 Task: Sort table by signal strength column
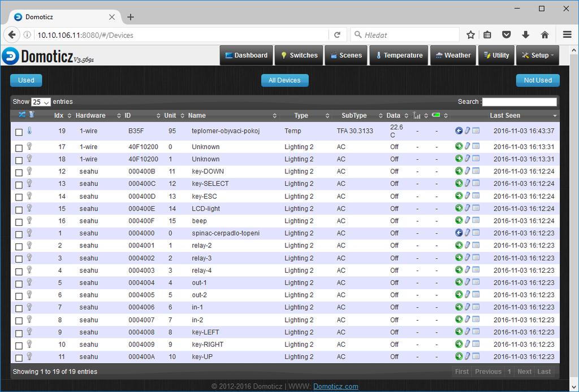coord(420,115)
